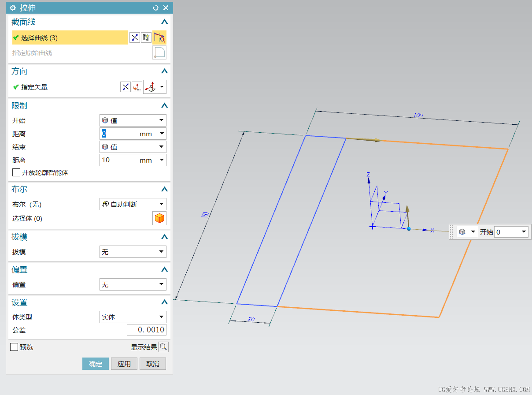Enable the 开放轮廓智能体 checkbox
532x395 pixels.
click(16, 173)
